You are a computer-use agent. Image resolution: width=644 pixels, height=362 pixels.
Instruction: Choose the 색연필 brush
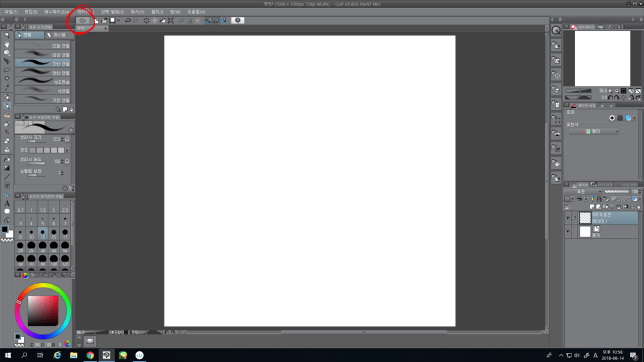(43, 90)
